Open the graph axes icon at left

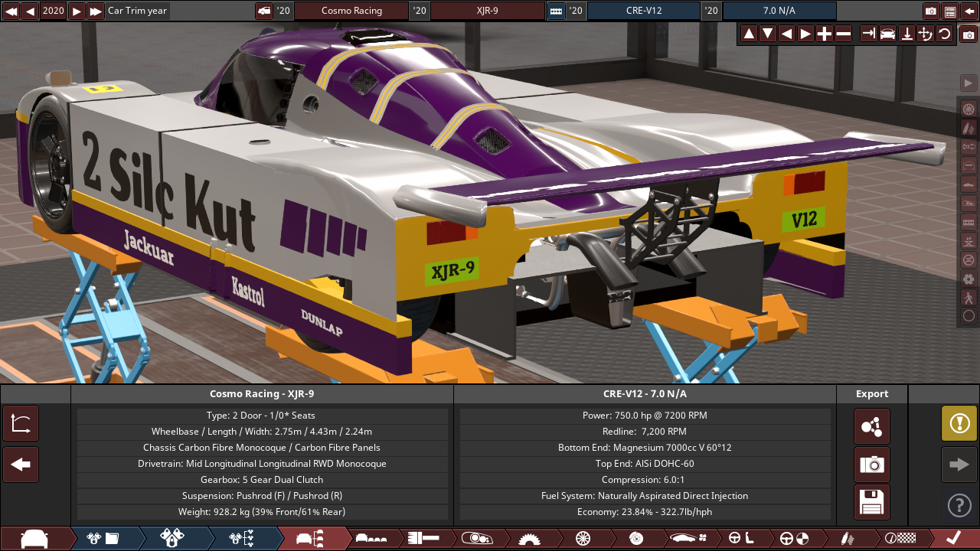(x=21, y=423)
